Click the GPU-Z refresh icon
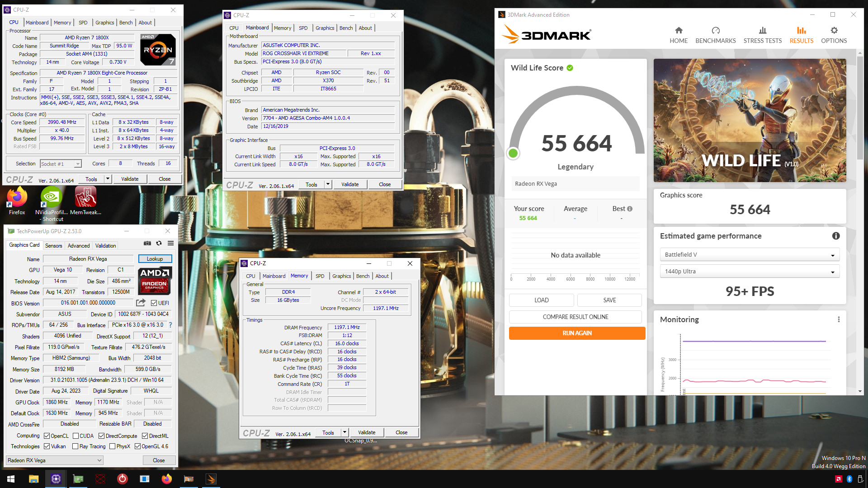Viewport: 868px width, 488px height. pos(159,243)
